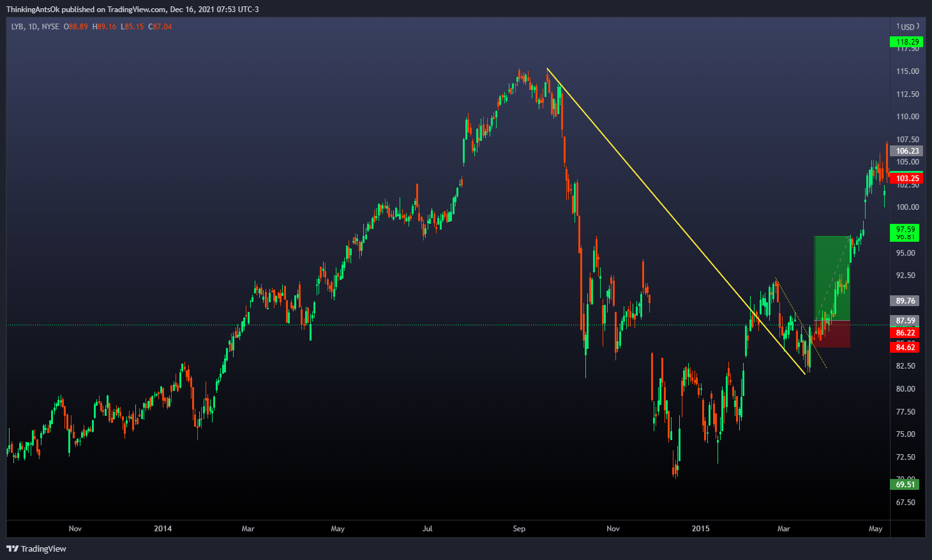
Task: Click the red 84.62 stop price label
Action: [x=905, y=348]
